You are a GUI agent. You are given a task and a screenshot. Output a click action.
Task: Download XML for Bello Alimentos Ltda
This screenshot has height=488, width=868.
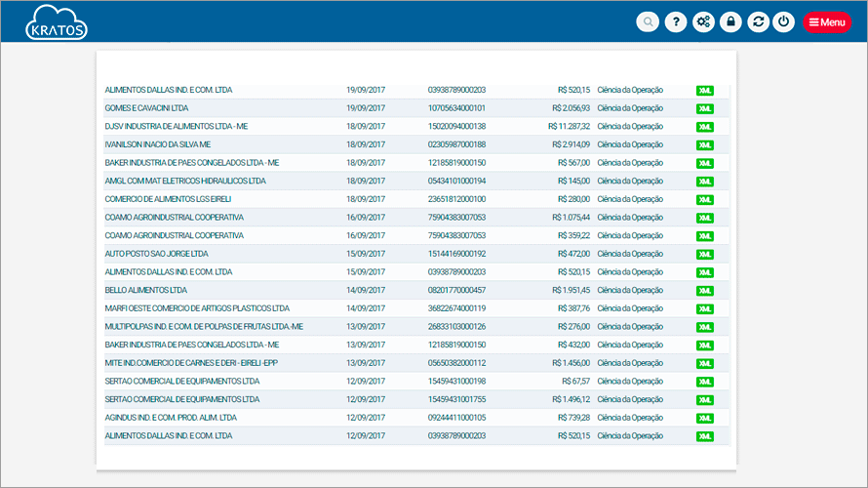705,291
